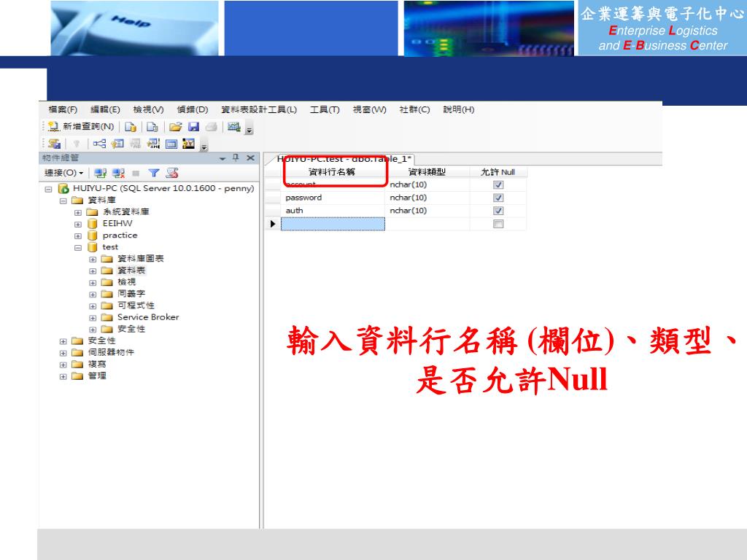The width and height of the screenshot is (747, 560).
Task: Open the Relationships icon
Action: tap(99, 144)
